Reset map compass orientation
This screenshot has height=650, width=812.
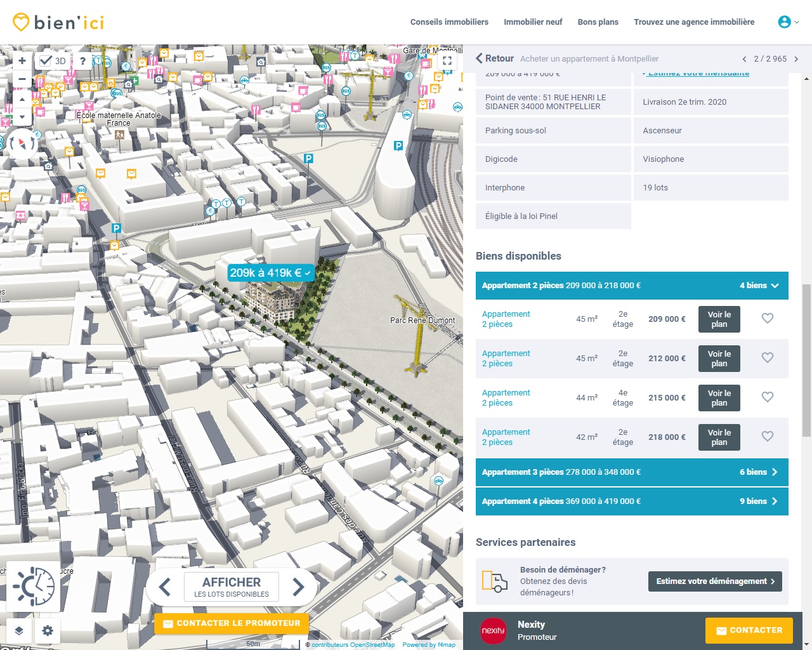point(22,143)
